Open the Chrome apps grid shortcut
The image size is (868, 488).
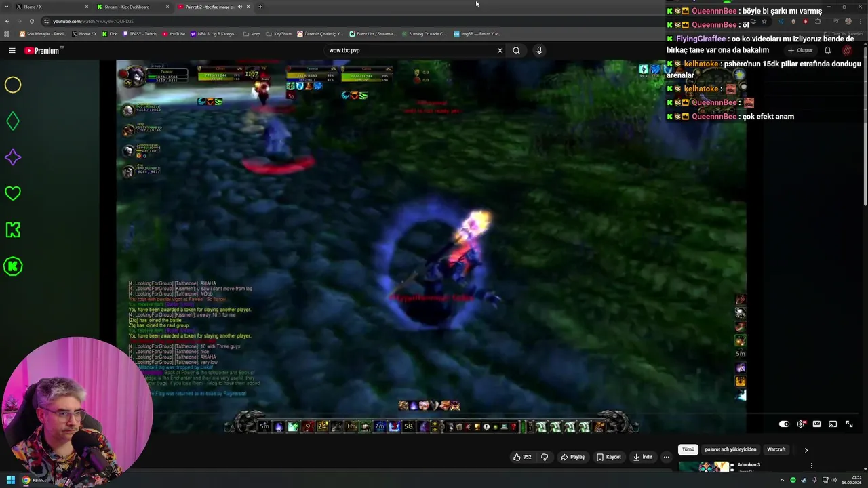click(7, 33)
